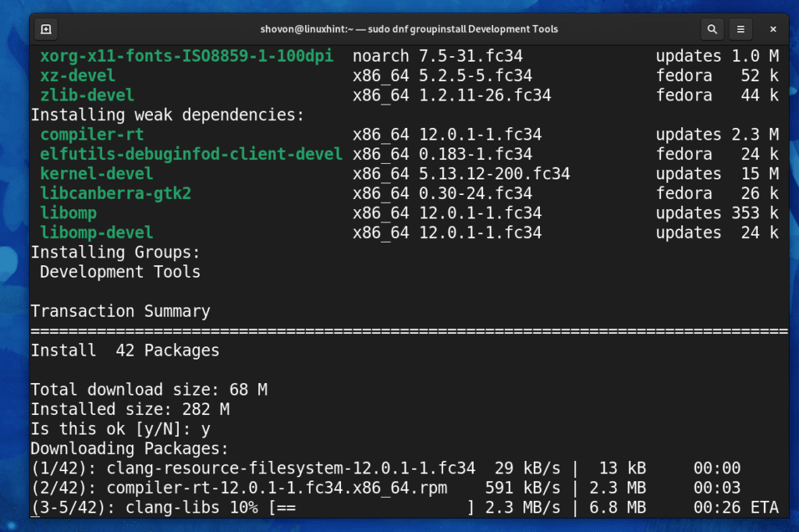This screenshot has width=799, height=532.
Task: Click the libcanberra-gtk2 package name
Action: (115, 193)
